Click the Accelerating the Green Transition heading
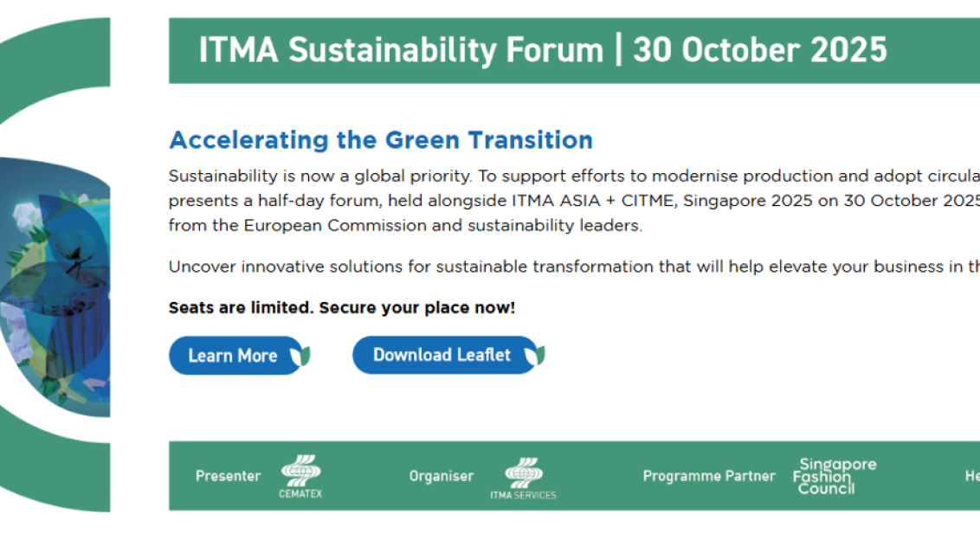980x540 pixels. 381,140
